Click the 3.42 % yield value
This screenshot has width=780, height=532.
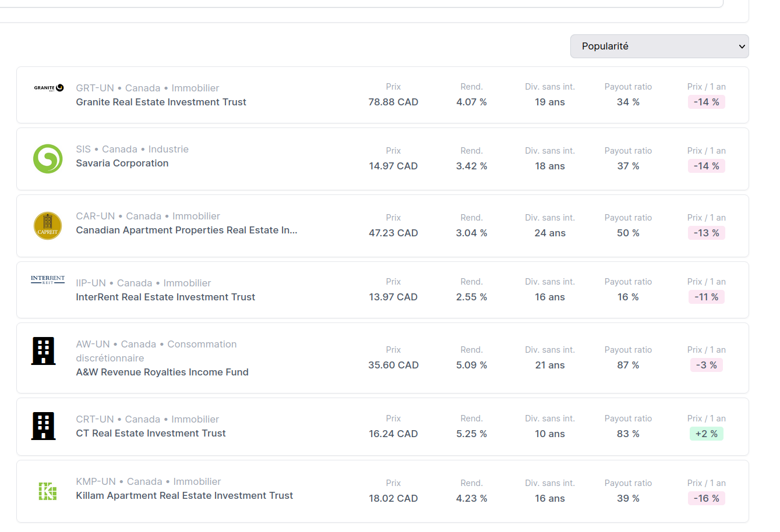pos(471,166)
